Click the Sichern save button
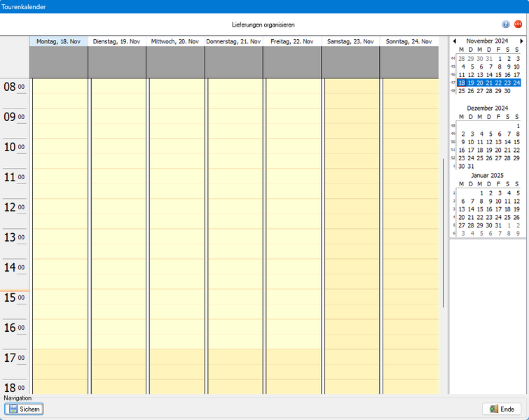This screenshot has height=420, width=529. point(25,409)
